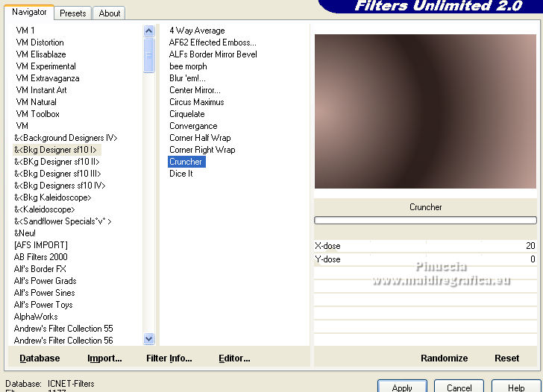Reset the filter parameters
Viewport: 543px width, 392px height.
coord(506,358)
